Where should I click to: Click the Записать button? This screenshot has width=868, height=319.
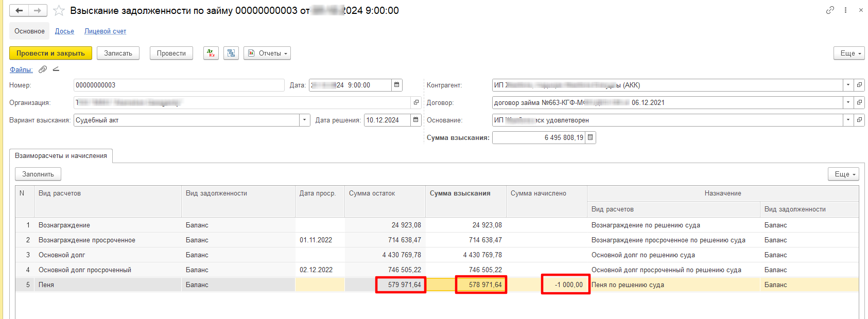tap(118, 53)
